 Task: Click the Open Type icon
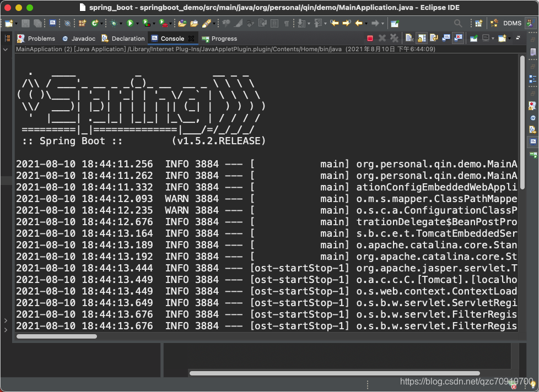[182, 23]
